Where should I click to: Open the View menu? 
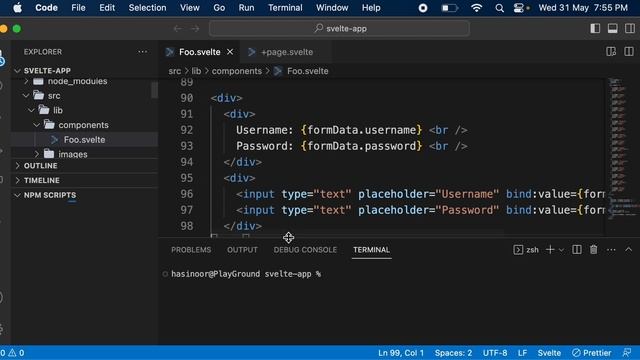[190, 8]
